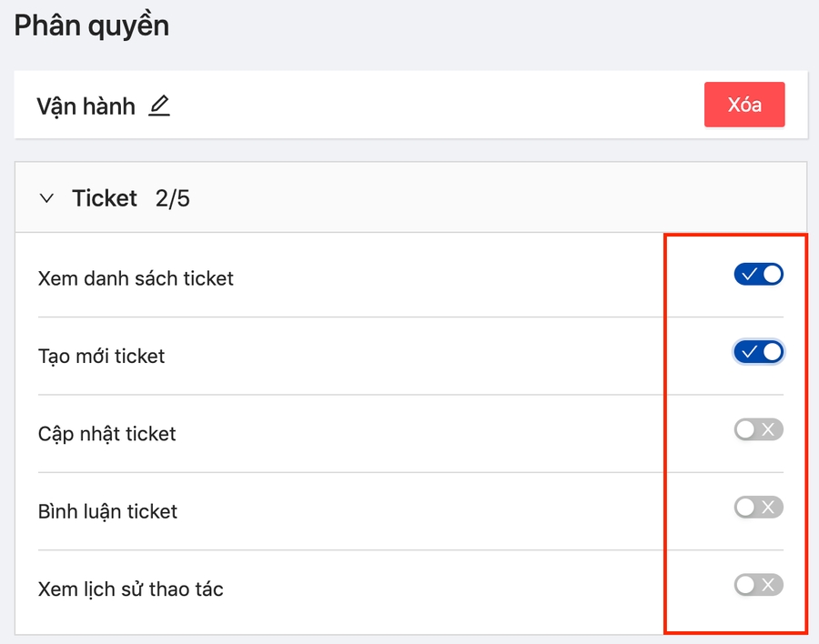Click the checkmark in Tạo mới ticket switch

tap(750, 352)
